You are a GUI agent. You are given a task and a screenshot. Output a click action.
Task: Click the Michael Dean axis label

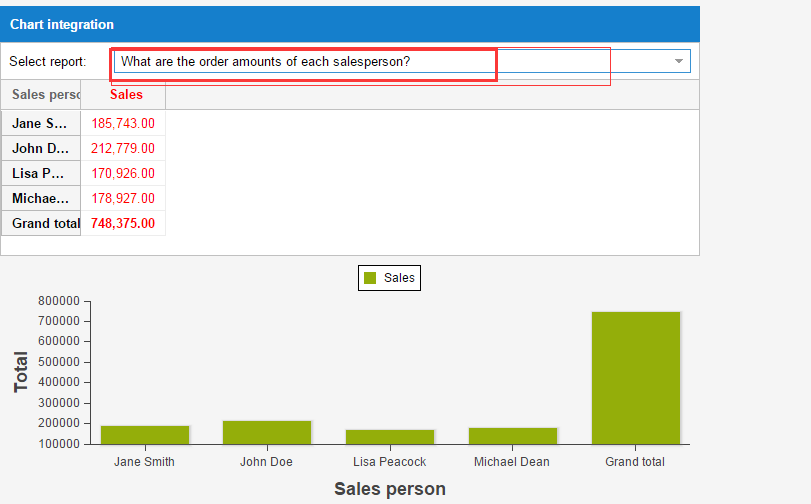click(512, 462)
